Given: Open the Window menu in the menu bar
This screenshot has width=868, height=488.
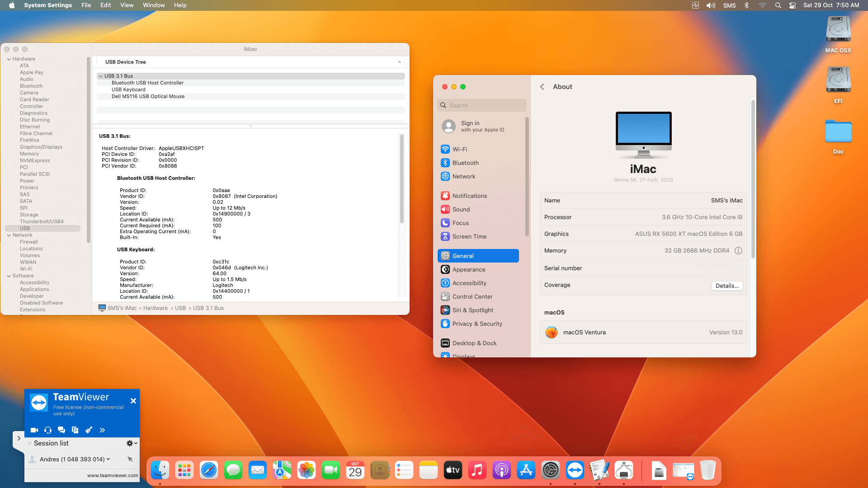Looking at the screenshot, I should [x=153, y=5].
